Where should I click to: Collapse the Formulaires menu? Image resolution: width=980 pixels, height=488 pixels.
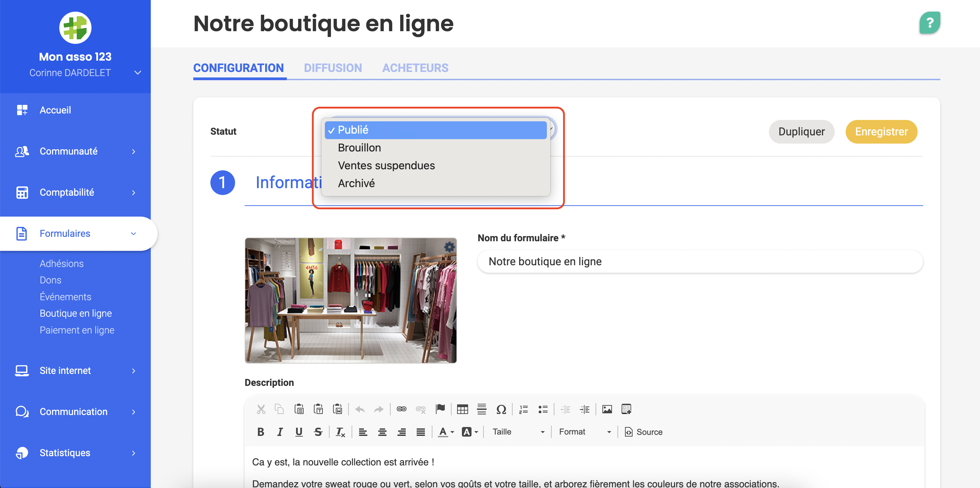[78, 233]
